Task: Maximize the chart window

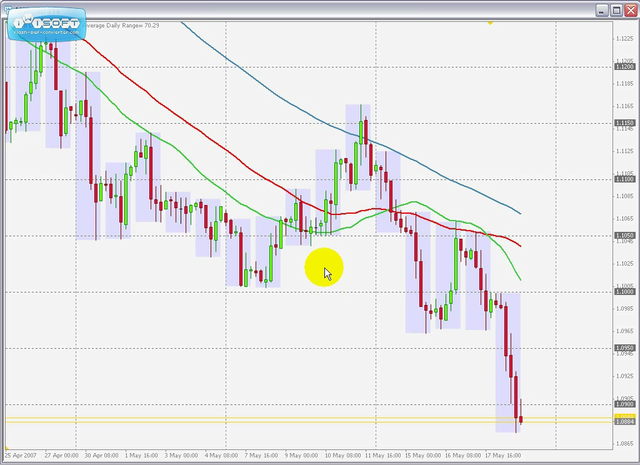Action: click(616, 11)
